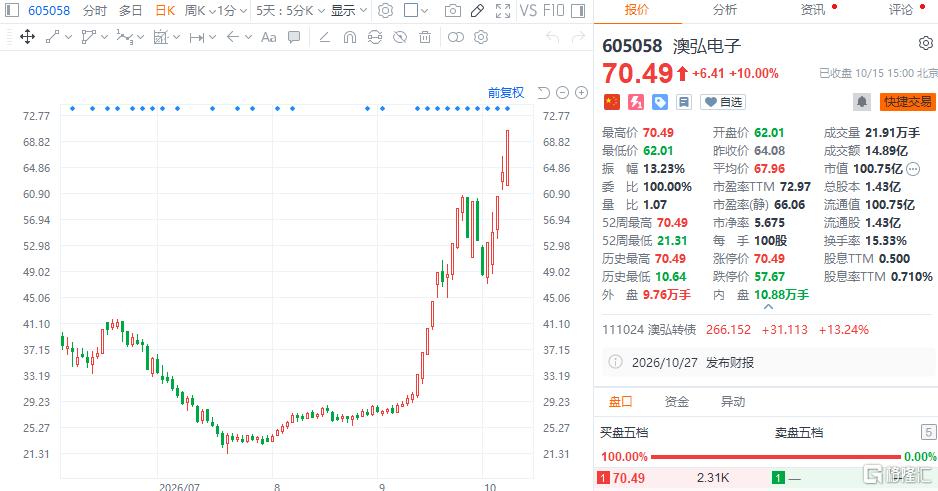Add stock to 自选 watchlist

723,102
